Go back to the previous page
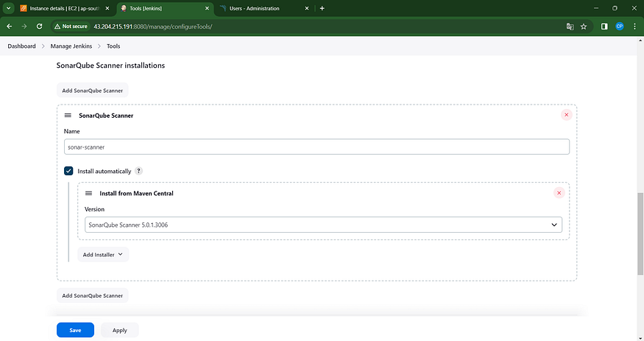The height and width of the screenshot is (341, 644). [x=9, y=27]
